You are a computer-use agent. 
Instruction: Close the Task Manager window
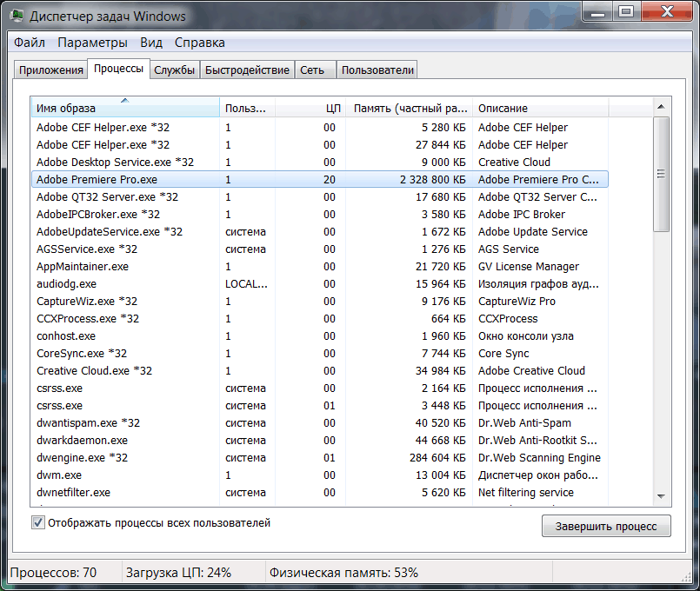pos(667,12)
